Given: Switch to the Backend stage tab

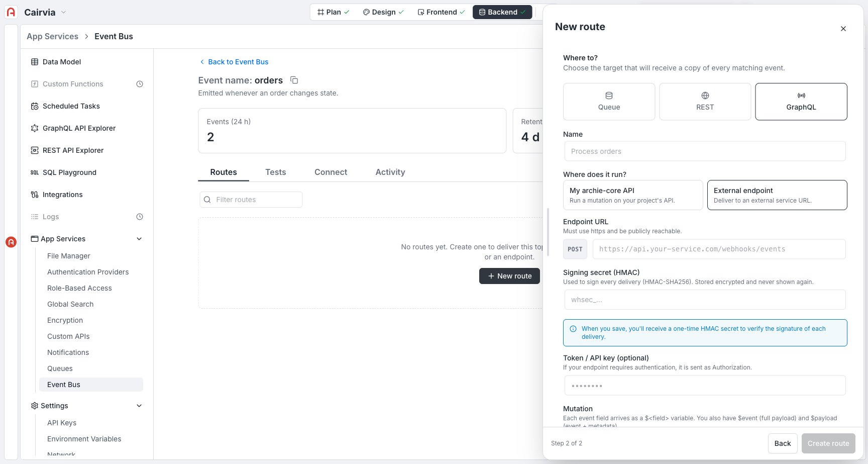Looking at the screenshot, I should pos(502,12).
